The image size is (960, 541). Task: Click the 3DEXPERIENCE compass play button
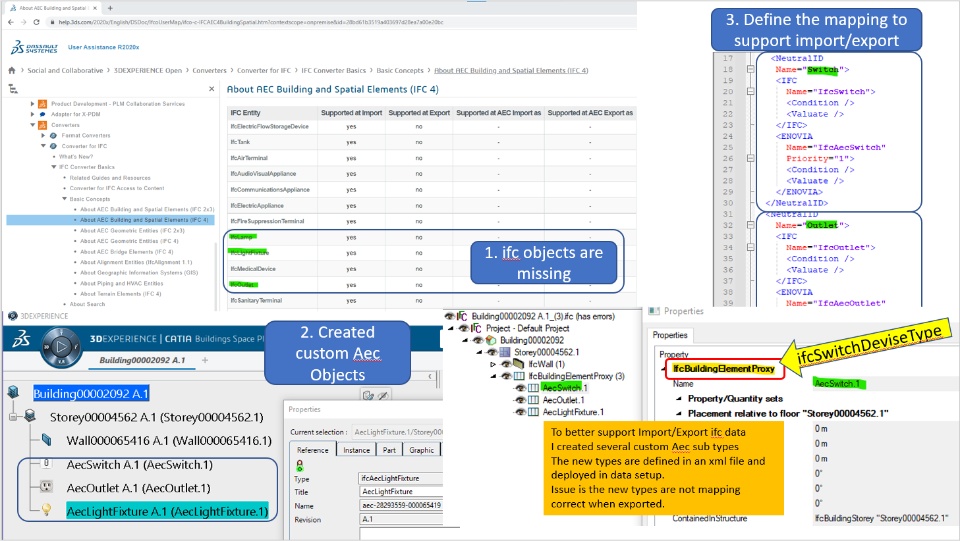pos(61,347)
